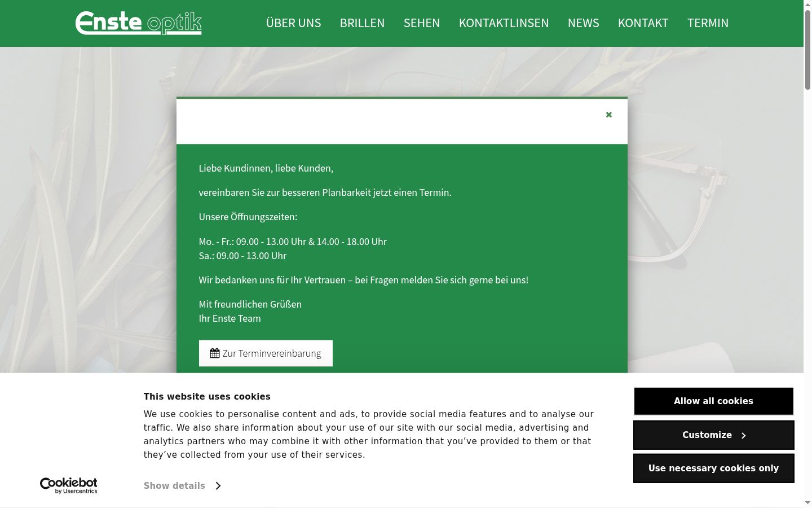The height and width of the screenshot is (508, 812).
Task: Open the BRILLEN menu
Action: click(362, 23)
